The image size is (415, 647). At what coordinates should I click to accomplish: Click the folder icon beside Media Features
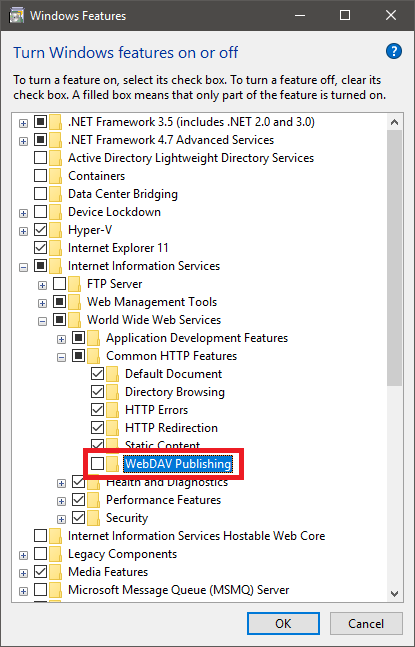(55, 572)
